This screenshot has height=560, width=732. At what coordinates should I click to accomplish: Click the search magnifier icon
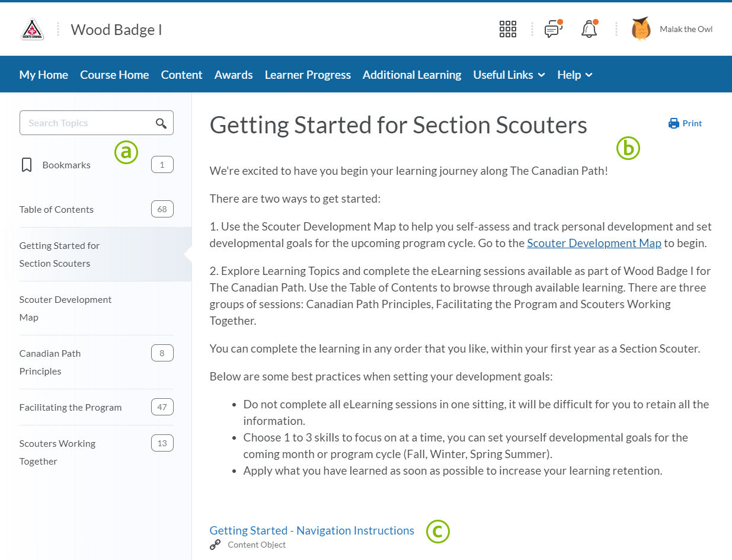click(161, 123)
